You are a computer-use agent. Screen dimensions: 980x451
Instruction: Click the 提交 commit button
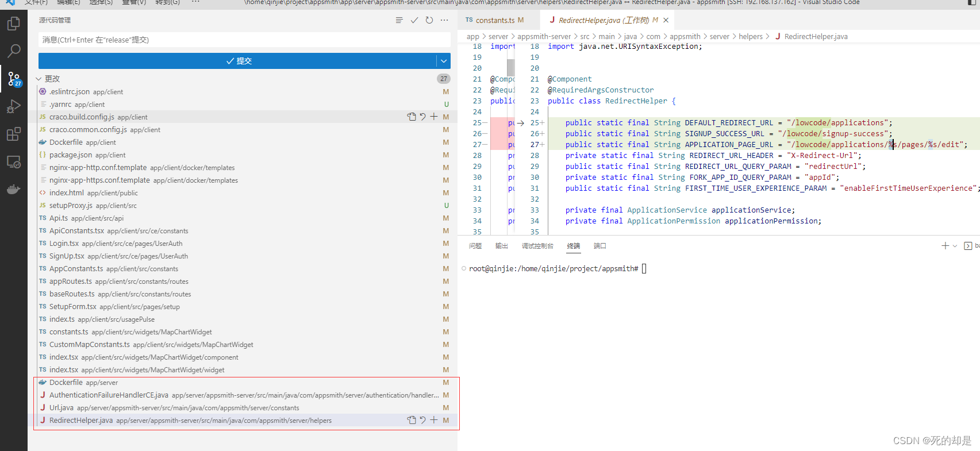238,61
